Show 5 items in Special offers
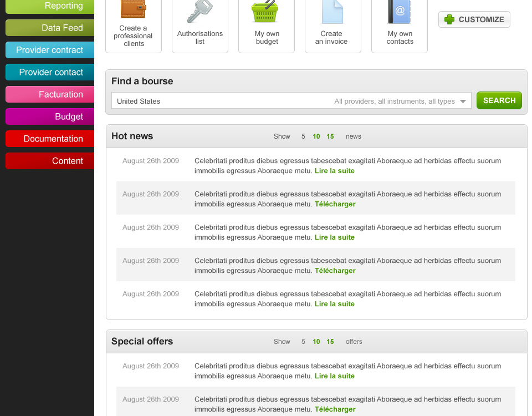 click(303, 341)
